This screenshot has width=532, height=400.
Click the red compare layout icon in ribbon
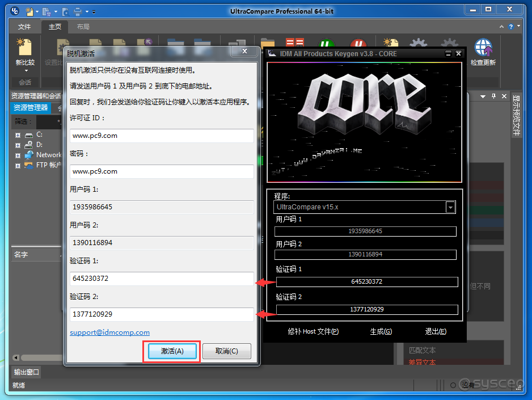[295, 43]
